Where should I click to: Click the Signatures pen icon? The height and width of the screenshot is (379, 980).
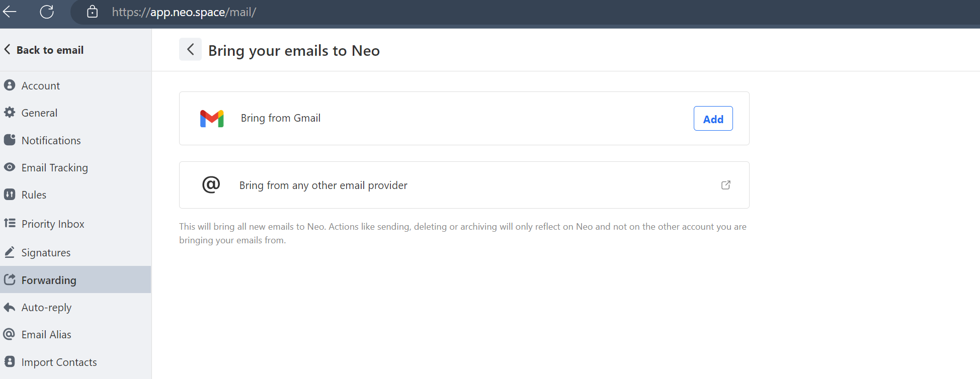tap(10, 252)
